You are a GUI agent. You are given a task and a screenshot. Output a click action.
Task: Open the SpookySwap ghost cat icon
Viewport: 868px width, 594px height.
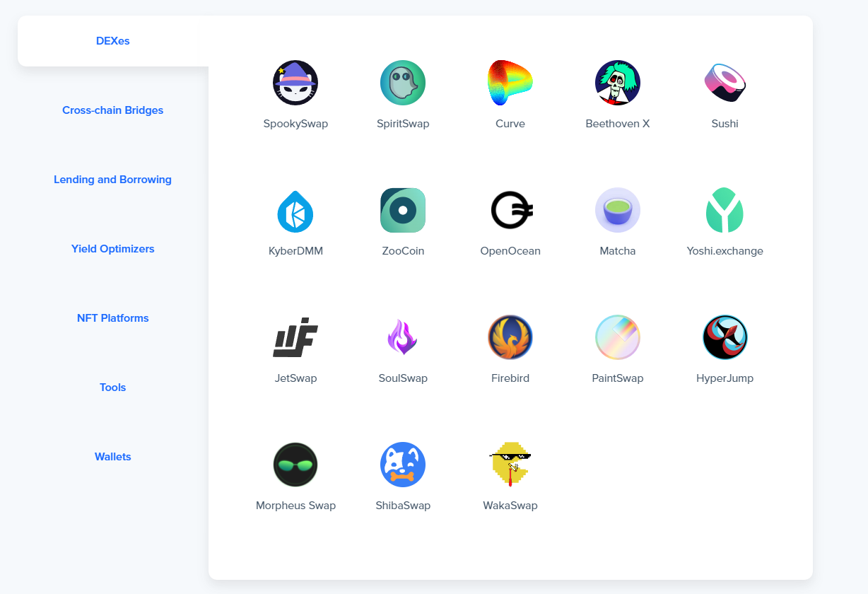295,83
